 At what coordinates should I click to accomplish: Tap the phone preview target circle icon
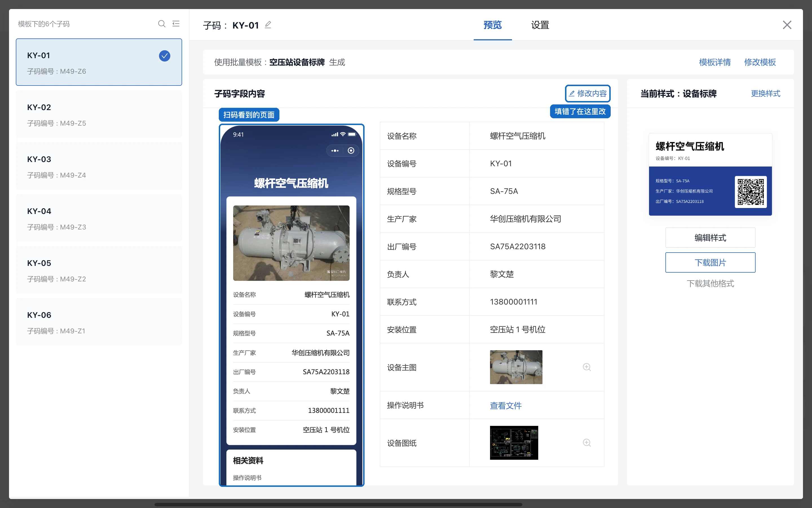[351, 150]
